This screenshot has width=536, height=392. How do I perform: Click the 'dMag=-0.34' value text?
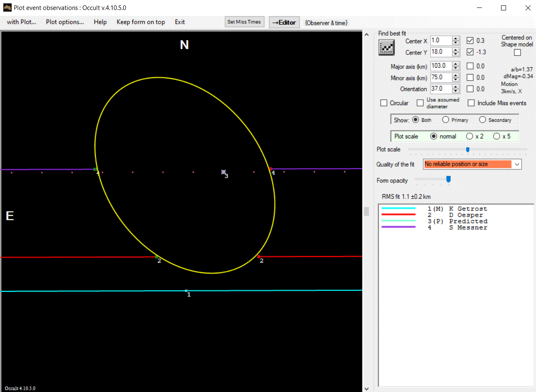point(518,76)
